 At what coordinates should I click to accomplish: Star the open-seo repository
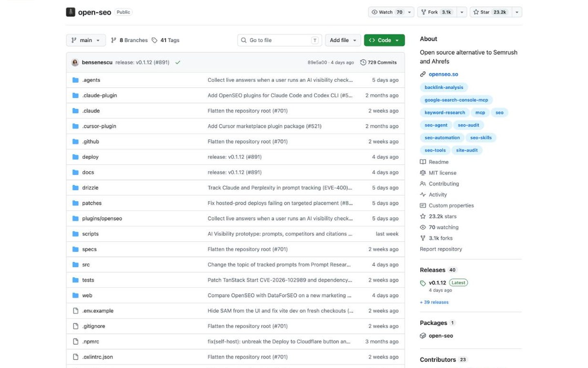click(490, 12)
